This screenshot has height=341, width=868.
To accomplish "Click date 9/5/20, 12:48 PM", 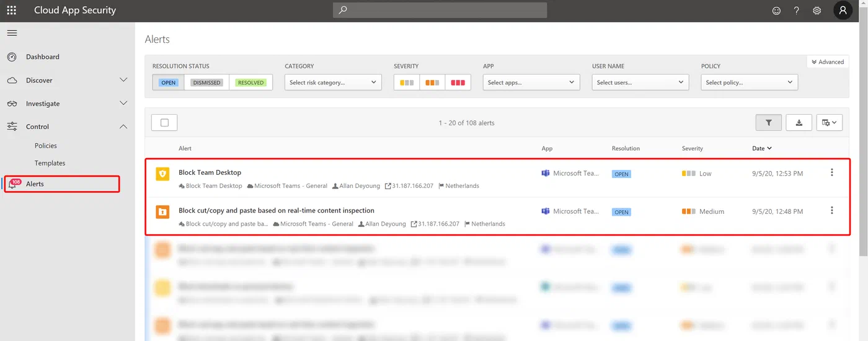I will [x=777, y=211].
